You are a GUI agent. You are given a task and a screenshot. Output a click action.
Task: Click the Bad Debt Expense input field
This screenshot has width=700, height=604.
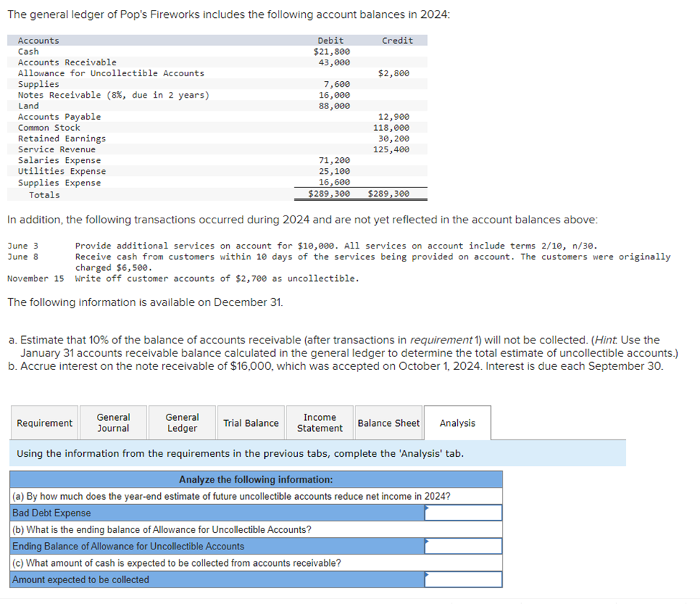463,512
